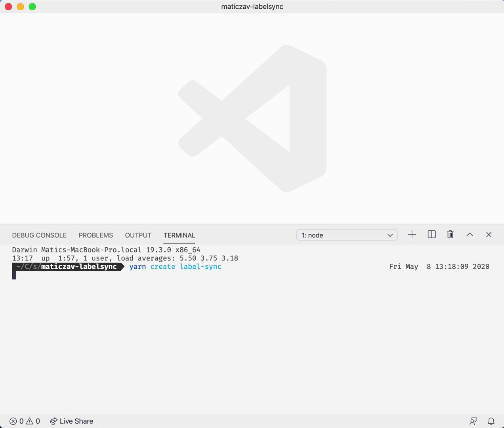The height and width of the screenshot is (428, 504).
Task: Click the window title 'maticzav-labelsync'
Action: point(252,7)
